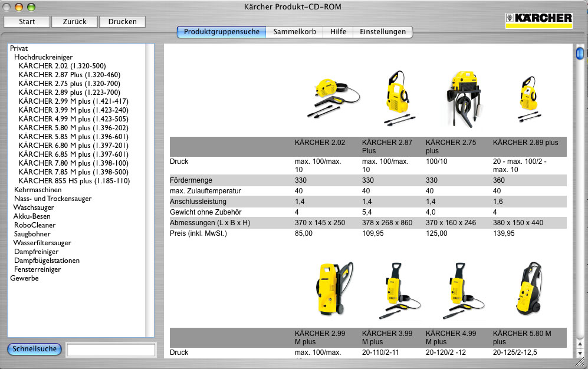
Task: Open the KÄRCHER 3.99 M plus product image
Action: click(399, 291)
